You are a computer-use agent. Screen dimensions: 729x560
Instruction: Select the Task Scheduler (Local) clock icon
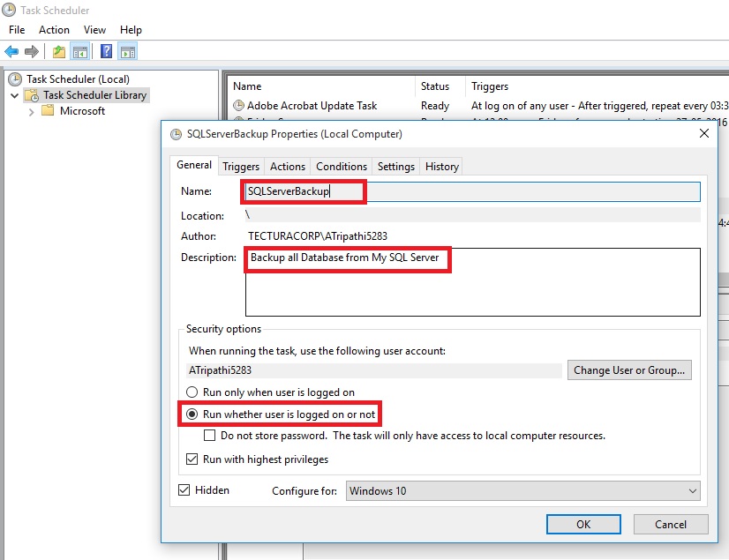tap(16, 79)
